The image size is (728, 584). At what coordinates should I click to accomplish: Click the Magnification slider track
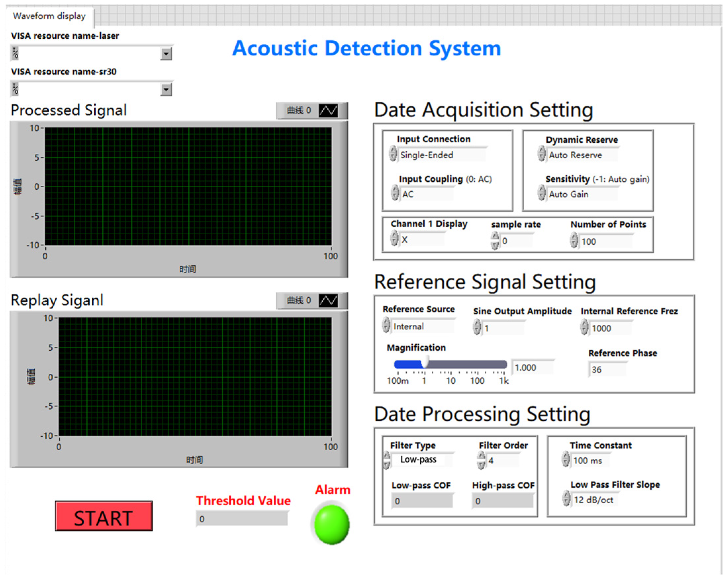tap(465, 365)
